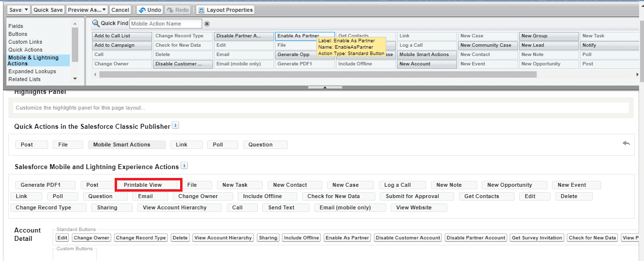
Task: Select View Website action
Action: (x=419, y=207)
